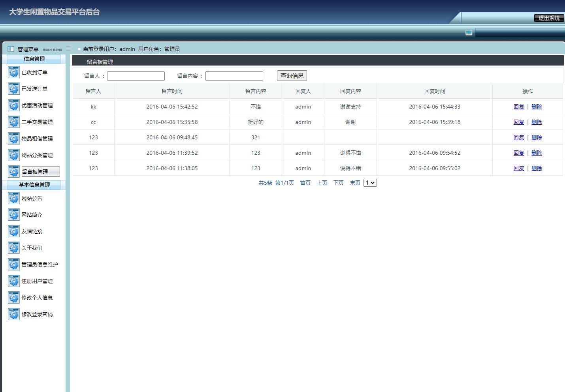Collapse the 基本信息管理 section header

point(34,185)
